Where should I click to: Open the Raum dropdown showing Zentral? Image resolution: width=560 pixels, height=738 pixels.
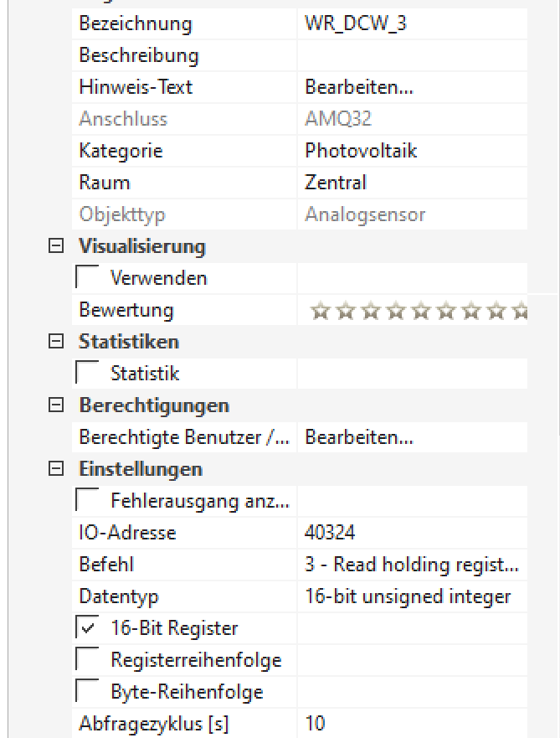pos(412,183)
